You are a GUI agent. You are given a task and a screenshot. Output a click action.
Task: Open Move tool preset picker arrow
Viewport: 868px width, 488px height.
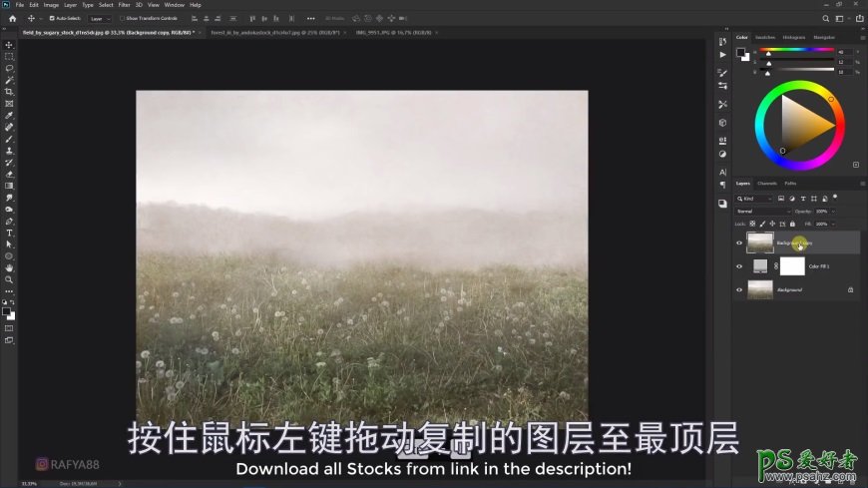(41, 19)
